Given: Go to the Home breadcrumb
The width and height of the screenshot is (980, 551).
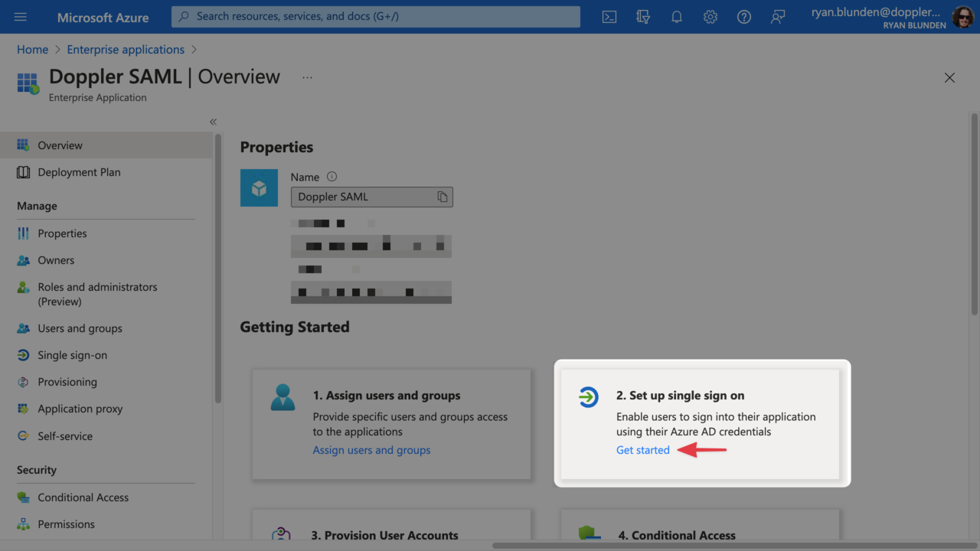Looking at the screenshot, I should coord(32,50).
